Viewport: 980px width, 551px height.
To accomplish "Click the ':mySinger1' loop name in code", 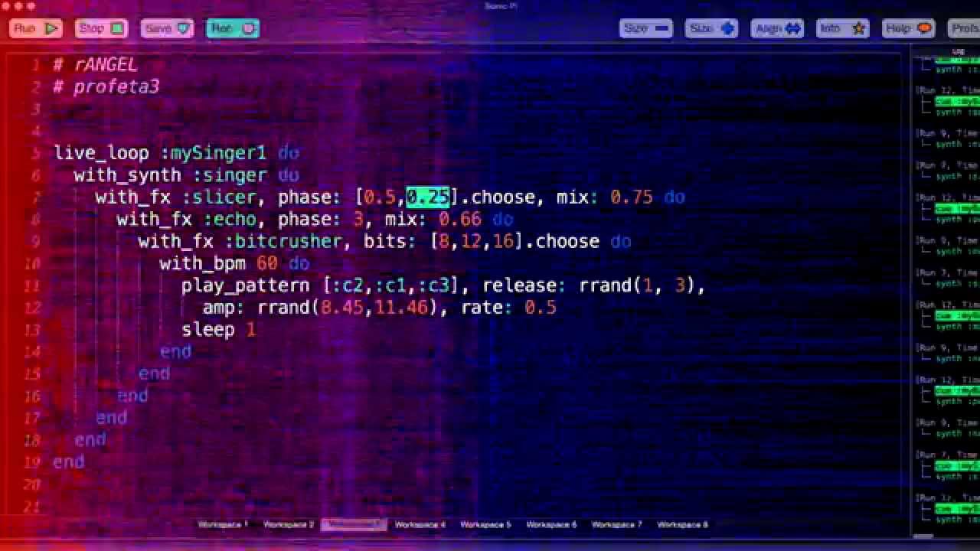I will pyautogui.click(x=213, y=153).
